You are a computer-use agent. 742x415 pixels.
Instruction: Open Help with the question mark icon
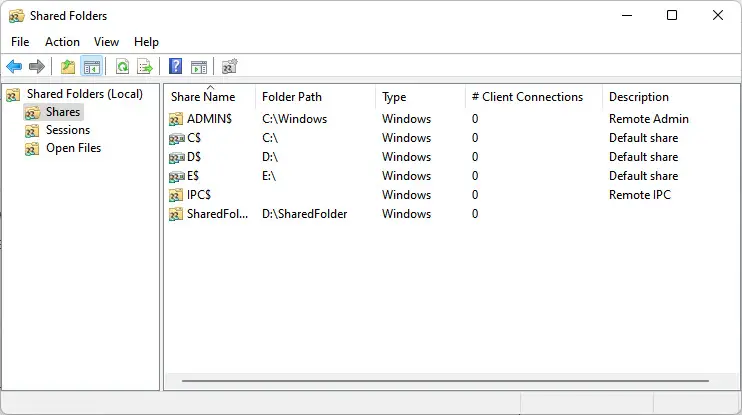(x=176, y=66)
